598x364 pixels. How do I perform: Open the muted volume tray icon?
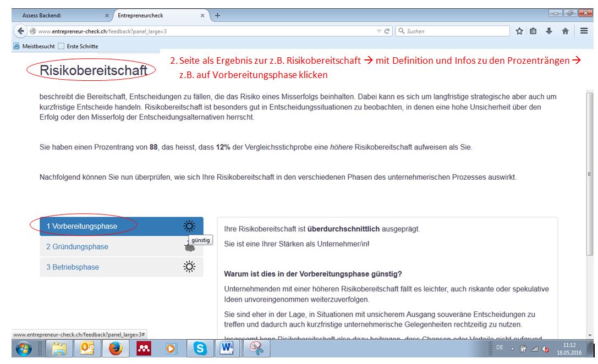(545, 349)
